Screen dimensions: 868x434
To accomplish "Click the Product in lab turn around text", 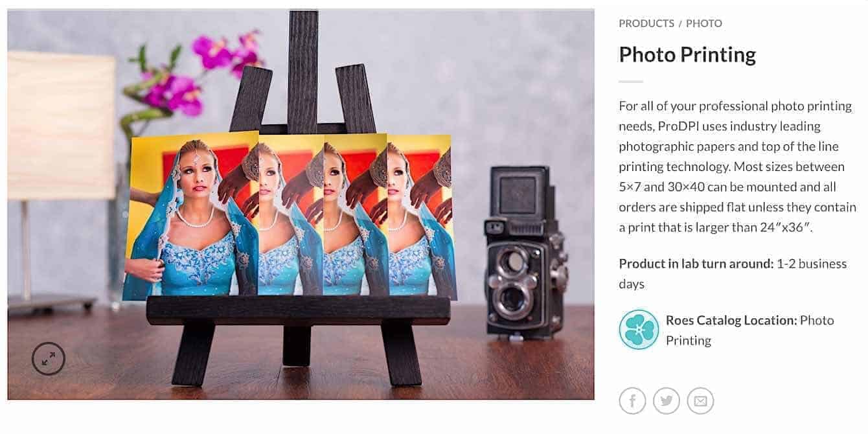I will [696, 264].
